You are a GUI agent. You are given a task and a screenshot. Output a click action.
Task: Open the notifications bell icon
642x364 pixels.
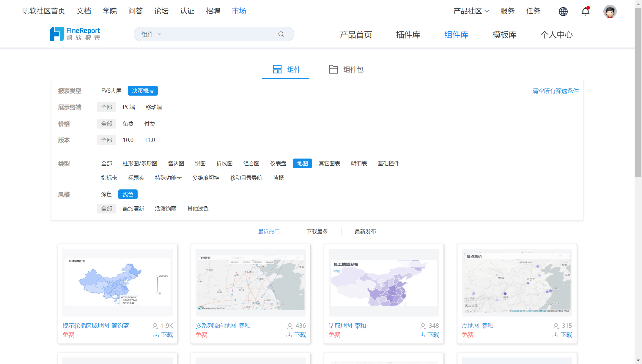point(585,11)
